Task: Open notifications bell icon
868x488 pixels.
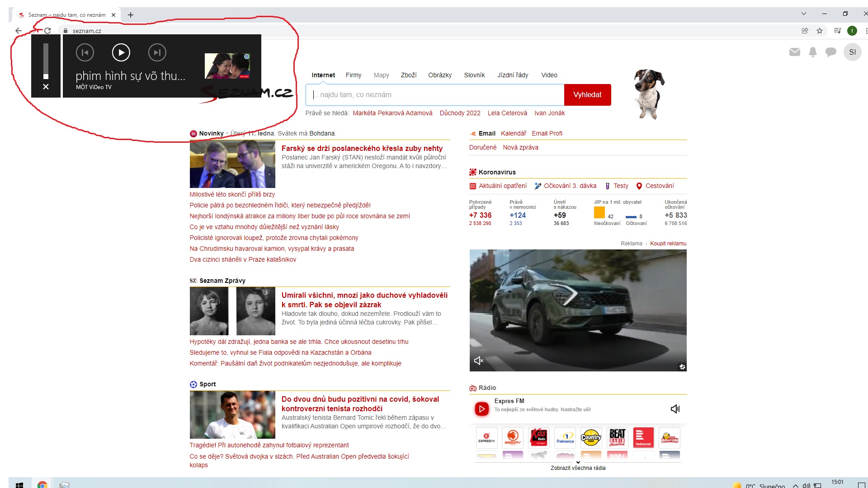Action: coord(812,52)
